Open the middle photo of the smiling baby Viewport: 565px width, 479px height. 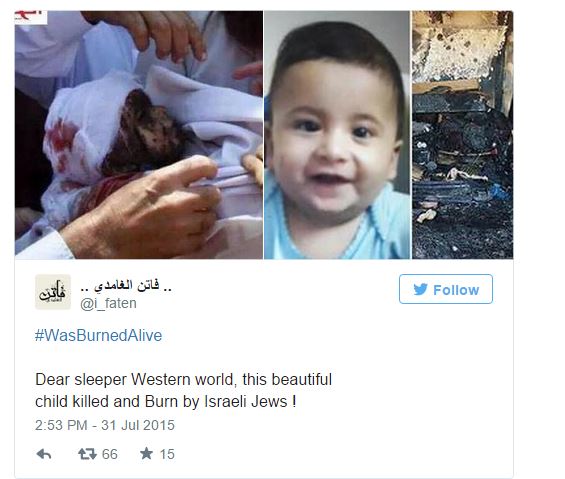coord(337,135)
